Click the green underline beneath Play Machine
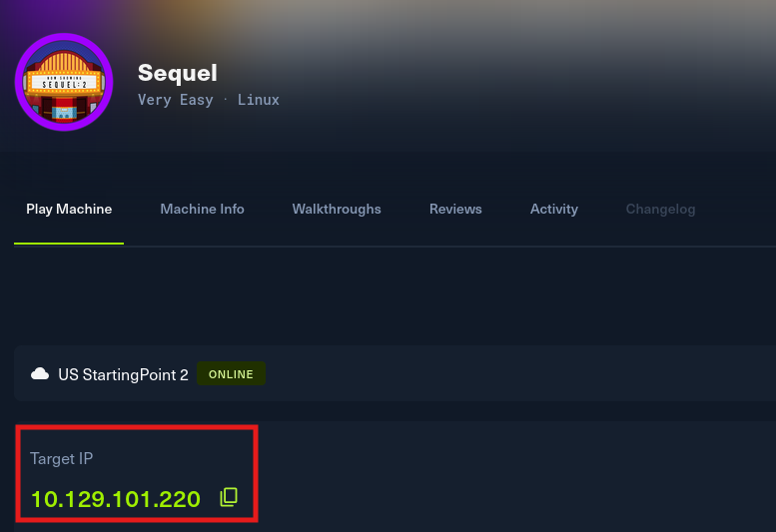Screen dimensions: 776x532 (69, 244)
